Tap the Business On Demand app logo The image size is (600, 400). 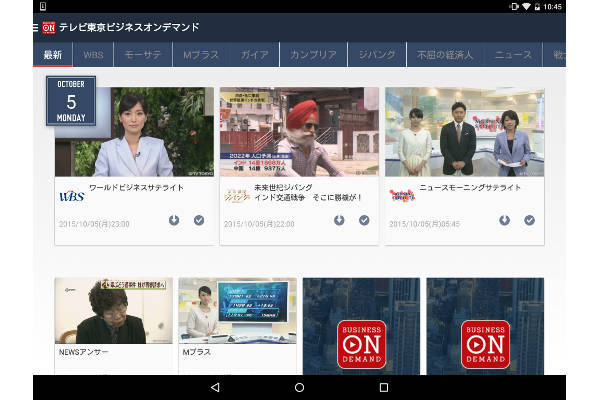(x=49, y=27)
